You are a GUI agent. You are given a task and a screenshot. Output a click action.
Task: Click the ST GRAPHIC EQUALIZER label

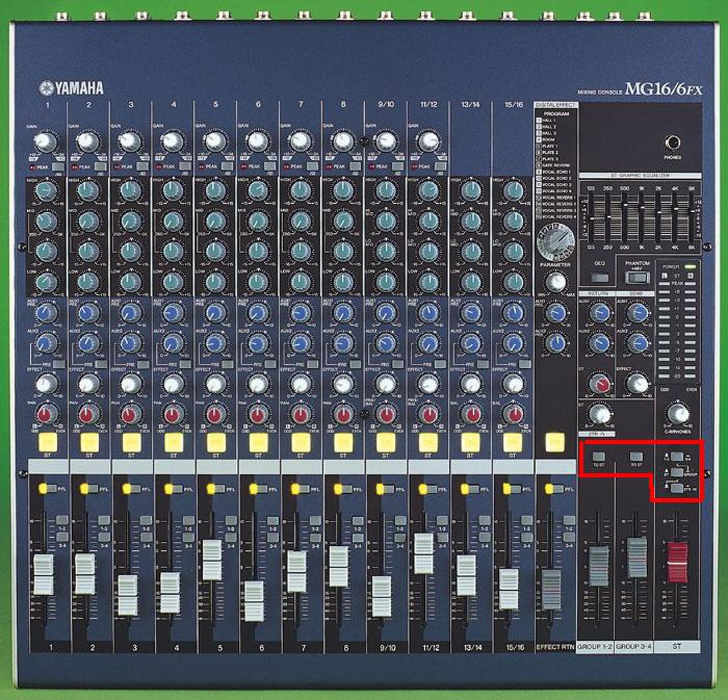point(640,175)
